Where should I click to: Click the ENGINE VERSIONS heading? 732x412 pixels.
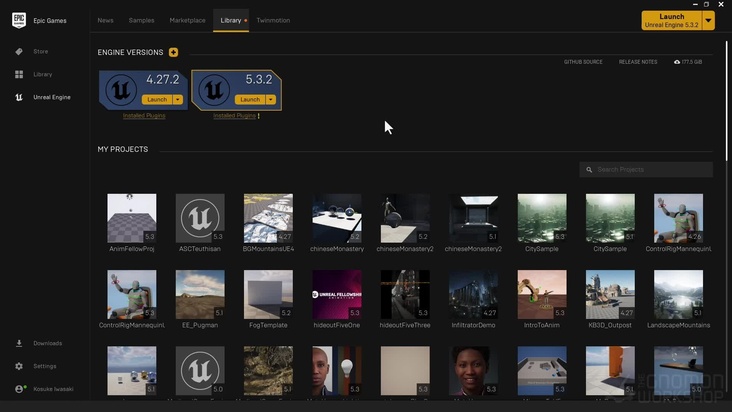[130, 52]
